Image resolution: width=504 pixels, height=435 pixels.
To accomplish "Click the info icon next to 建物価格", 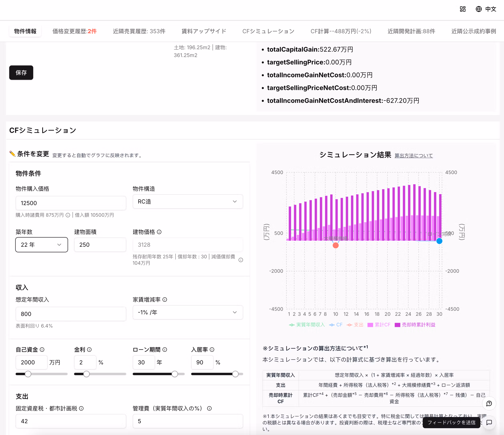I will (x=159, y=232).
